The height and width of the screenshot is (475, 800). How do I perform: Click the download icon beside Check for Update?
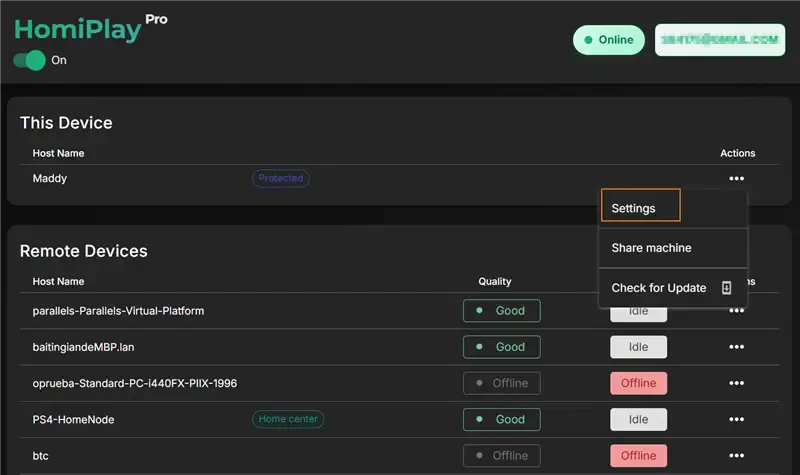727,288
